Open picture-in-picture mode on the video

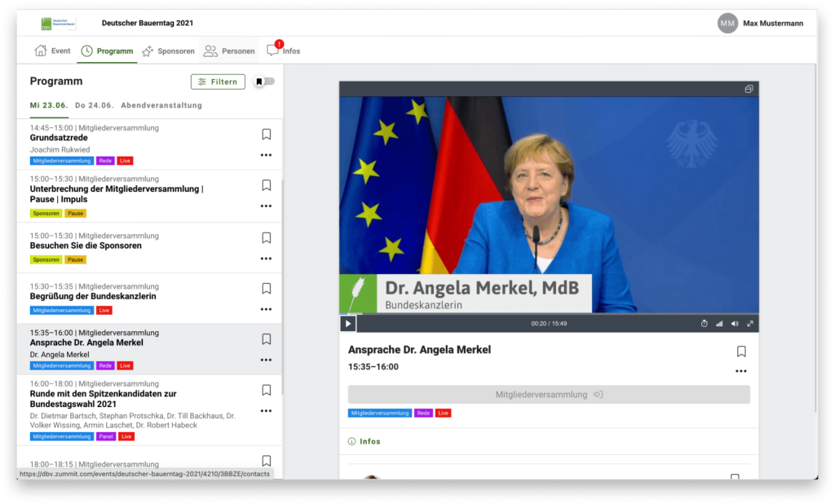(749, 89)
